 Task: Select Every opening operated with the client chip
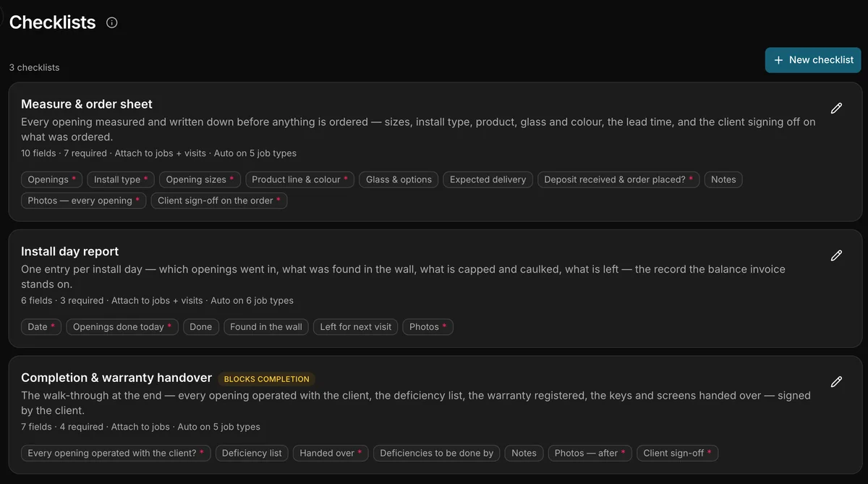coord(116,453)
